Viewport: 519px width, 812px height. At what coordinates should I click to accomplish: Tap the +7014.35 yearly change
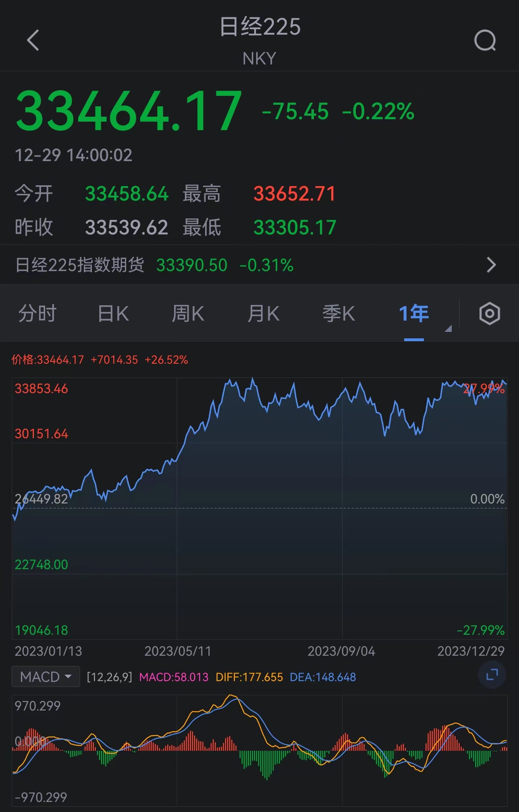tap(114, 360)
